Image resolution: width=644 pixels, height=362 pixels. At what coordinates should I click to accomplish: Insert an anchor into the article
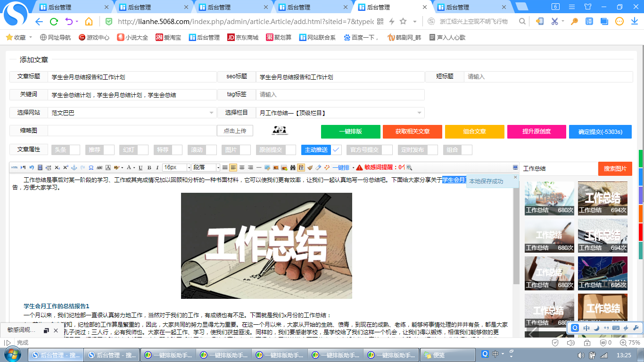click(74, 167)
